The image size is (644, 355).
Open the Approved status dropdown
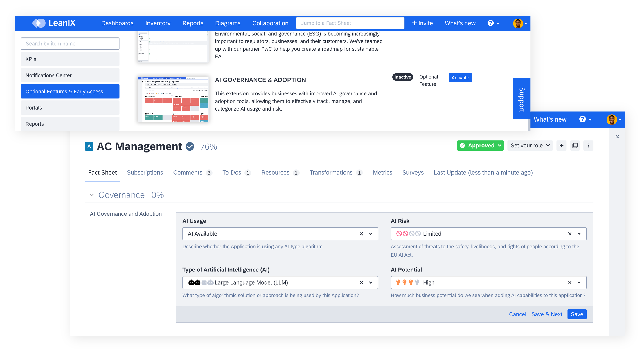coord(480,145)
